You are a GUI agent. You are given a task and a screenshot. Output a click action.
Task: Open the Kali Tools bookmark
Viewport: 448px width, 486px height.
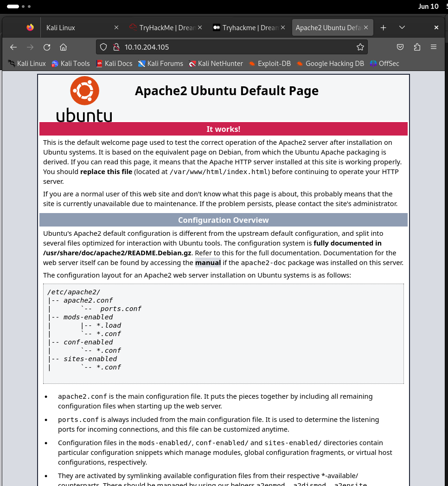pos(70,64)
